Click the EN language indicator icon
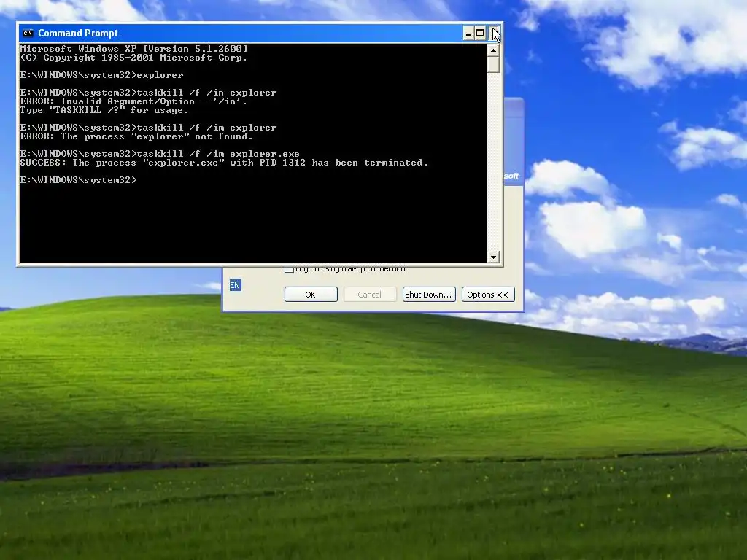 [x=235, y=285]
